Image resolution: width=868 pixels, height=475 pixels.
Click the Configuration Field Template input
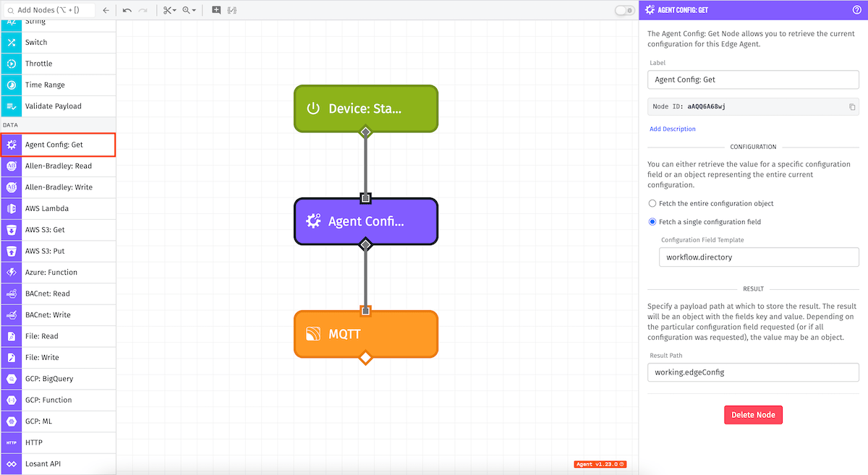(x=759, y=257)
